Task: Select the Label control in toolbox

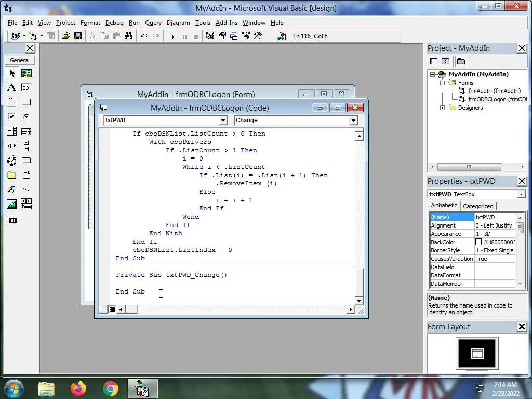Action: pos(12,87)
